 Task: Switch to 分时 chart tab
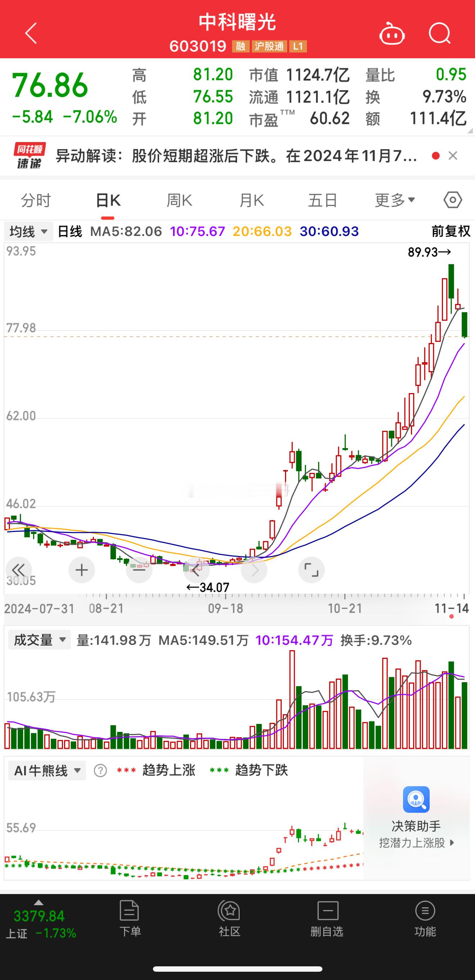coord(36,200)
